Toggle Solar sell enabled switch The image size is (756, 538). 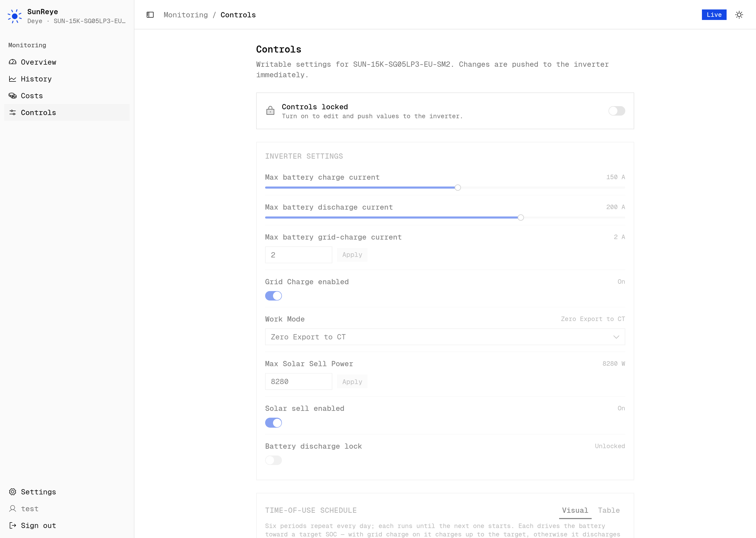[x=274, y=423]
